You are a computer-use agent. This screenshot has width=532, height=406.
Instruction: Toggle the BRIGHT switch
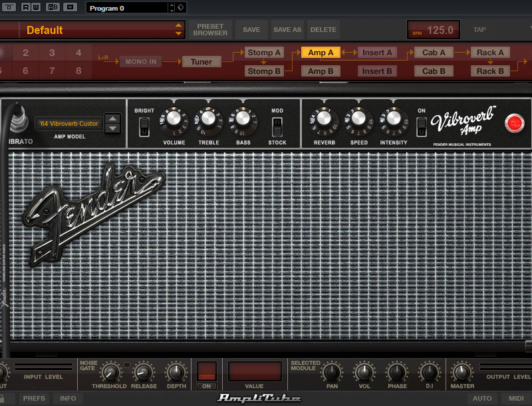[144, 126]
